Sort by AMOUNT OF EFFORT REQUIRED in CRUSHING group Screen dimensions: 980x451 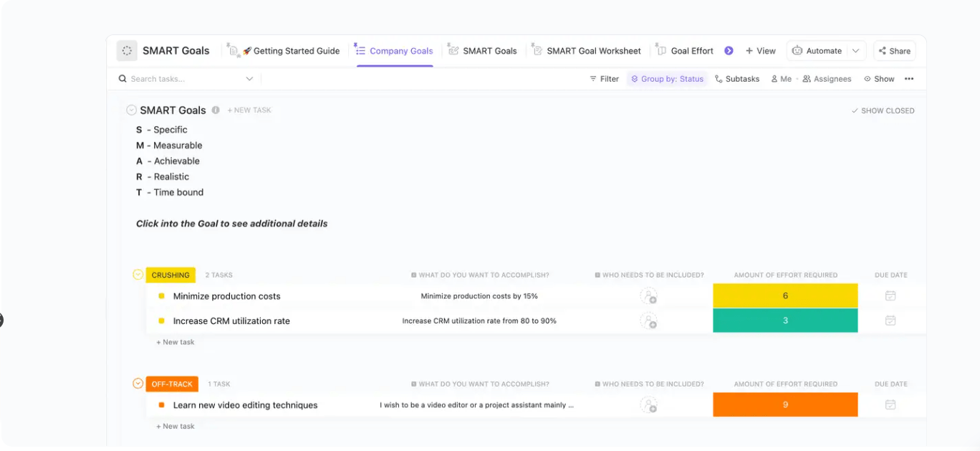pos(785,275)
